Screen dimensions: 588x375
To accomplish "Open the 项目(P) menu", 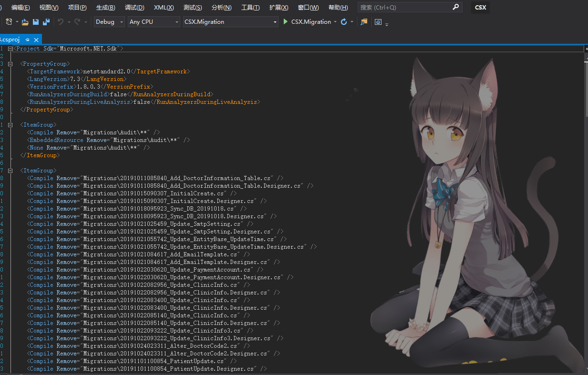I will 77,8.
